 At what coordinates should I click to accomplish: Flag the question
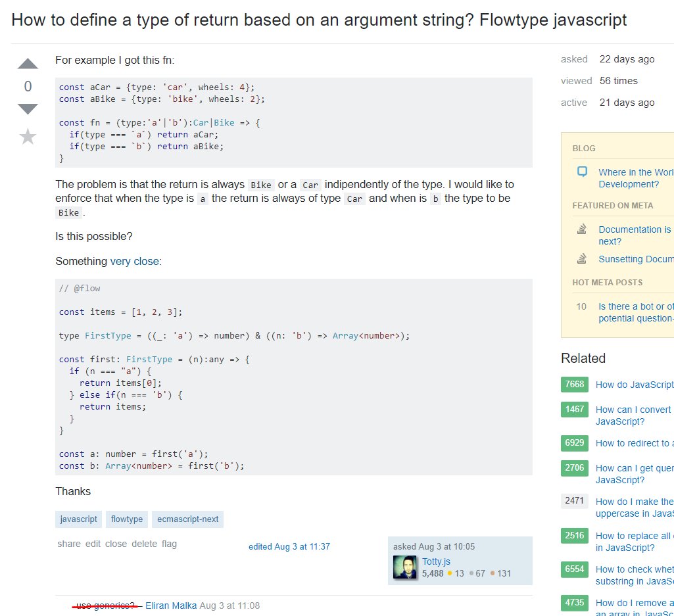pos(170,544)
